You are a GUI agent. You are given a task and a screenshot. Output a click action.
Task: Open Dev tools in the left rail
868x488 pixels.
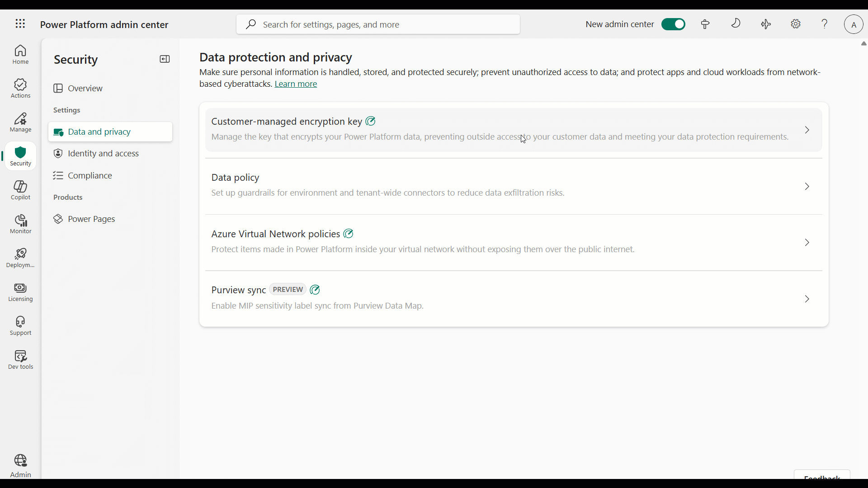pyautogui.click(x=20, y=360)
